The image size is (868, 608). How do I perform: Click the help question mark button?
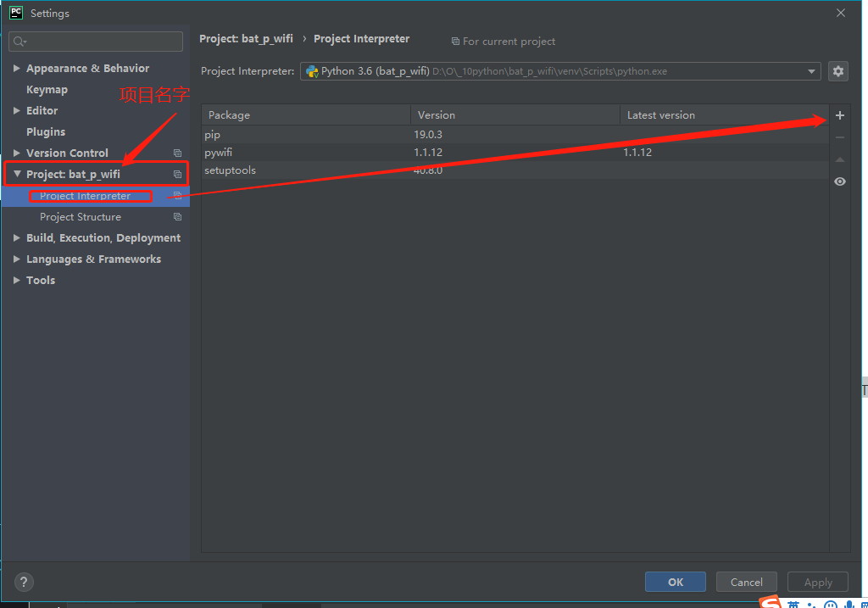click(x=24, y=582)
